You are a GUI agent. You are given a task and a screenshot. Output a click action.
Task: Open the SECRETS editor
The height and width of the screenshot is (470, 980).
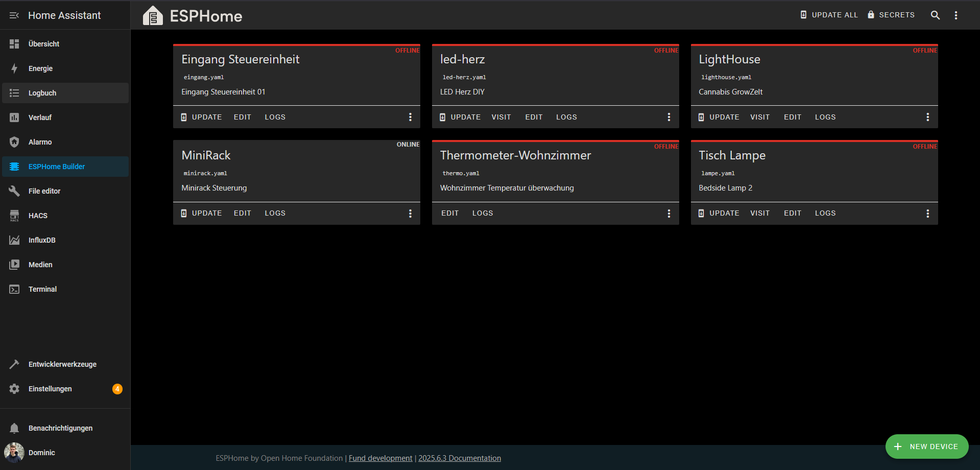click(x=891, y=15)
